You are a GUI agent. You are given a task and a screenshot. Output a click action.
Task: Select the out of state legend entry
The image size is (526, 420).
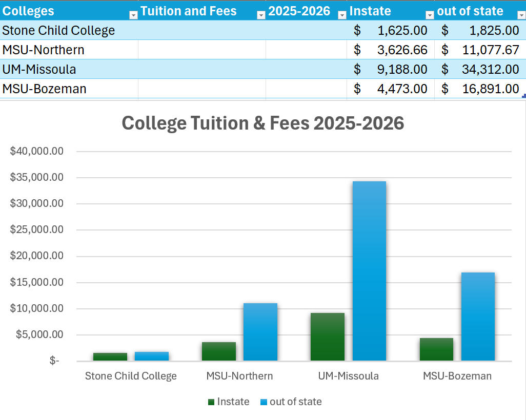tap(291, 402)
